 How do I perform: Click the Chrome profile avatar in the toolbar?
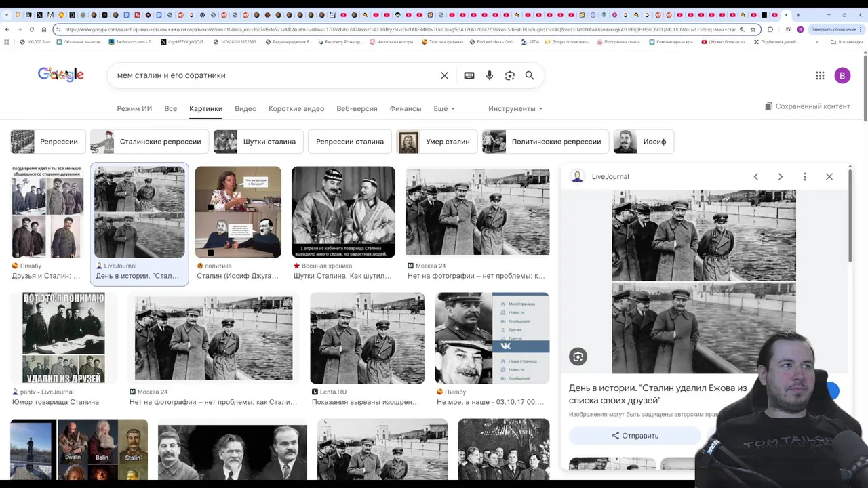[x=800, y=29]
